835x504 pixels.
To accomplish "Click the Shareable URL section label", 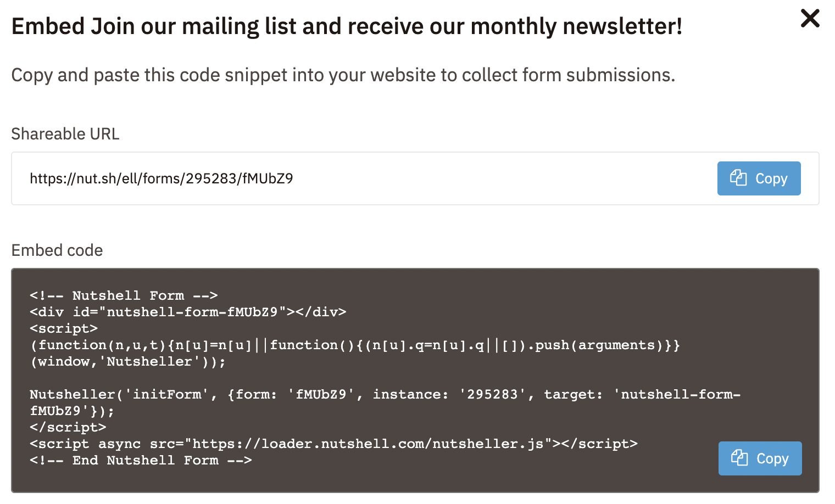I will pos(65,133).
